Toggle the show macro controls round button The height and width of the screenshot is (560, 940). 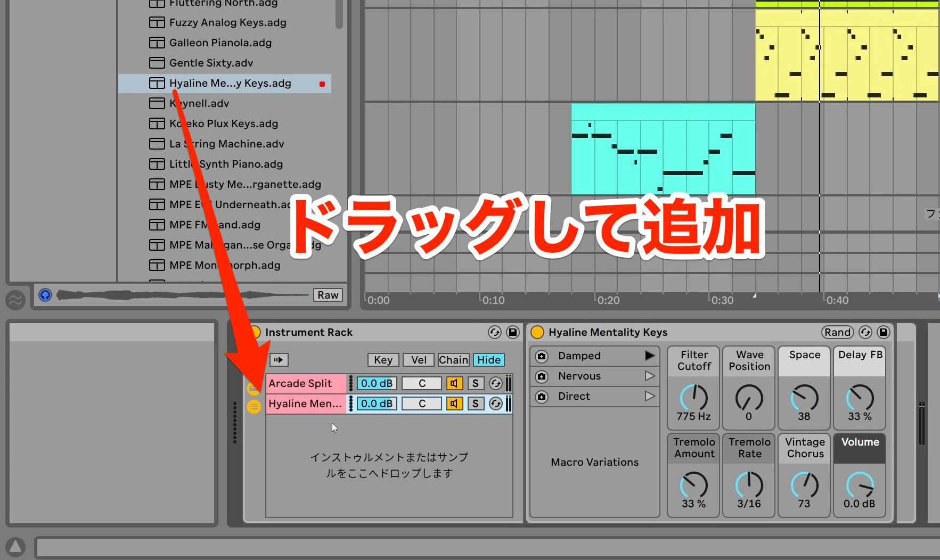[254, 389]
